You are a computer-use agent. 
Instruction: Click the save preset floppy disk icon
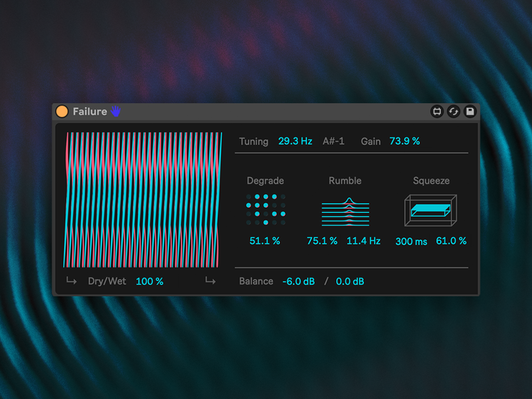(470, 111)
